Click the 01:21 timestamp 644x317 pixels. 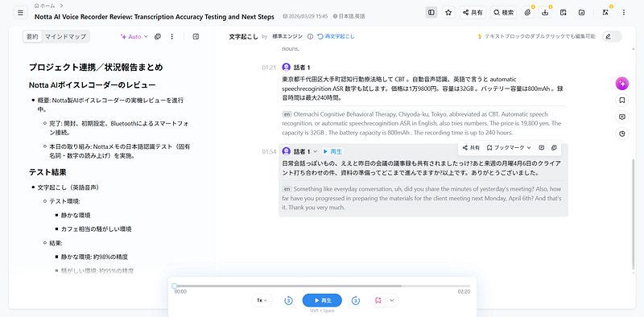(269, 68)
